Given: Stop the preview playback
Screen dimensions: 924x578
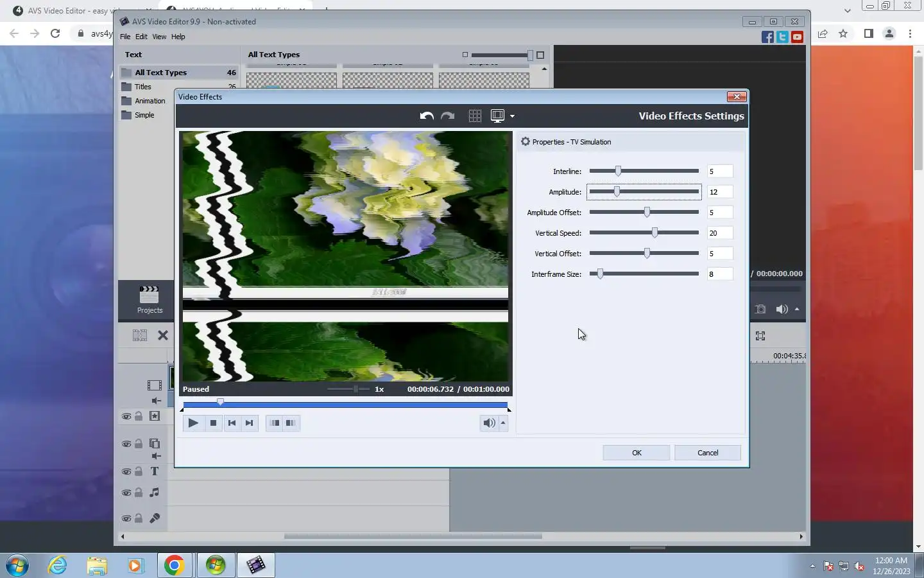Looking at the screenshot, I should coord(213,423).
